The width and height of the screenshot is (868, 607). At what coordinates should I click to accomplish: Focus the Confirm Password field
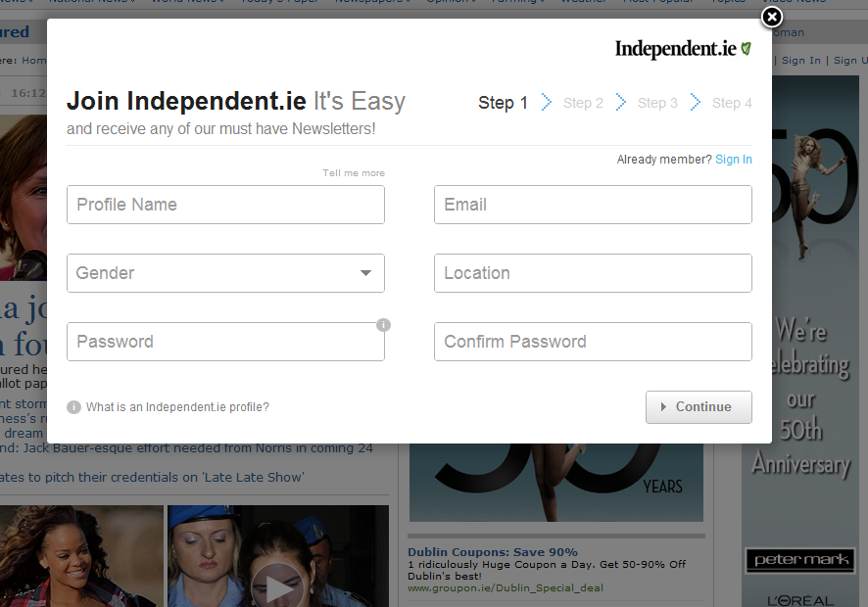(593, 342)
